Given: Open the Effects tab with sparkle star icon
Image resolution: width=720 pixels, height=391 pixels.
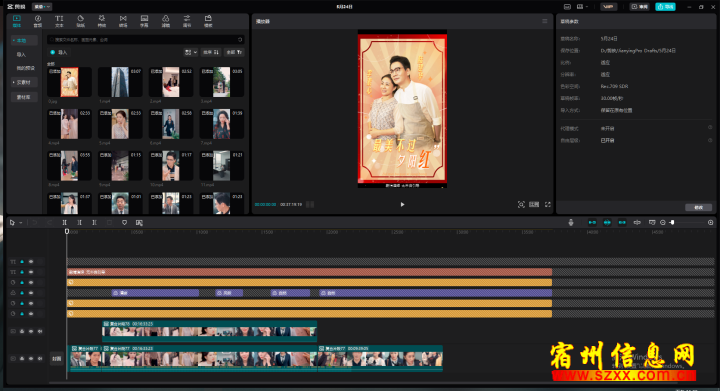Looking at the screenshot, I should click(x=101, y=21).
